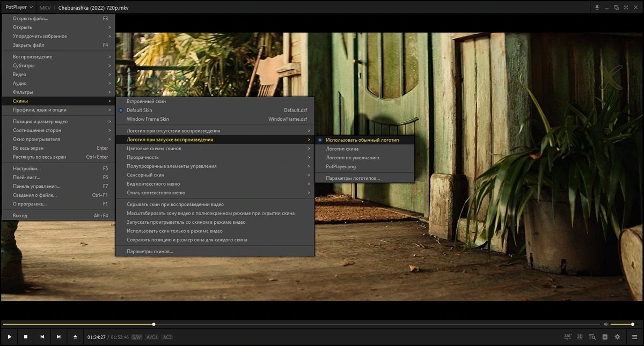This screenshot has height=346, width=644.
Task: Open 'Сведения о файле...' entry
Action: (x=58, y=195)
